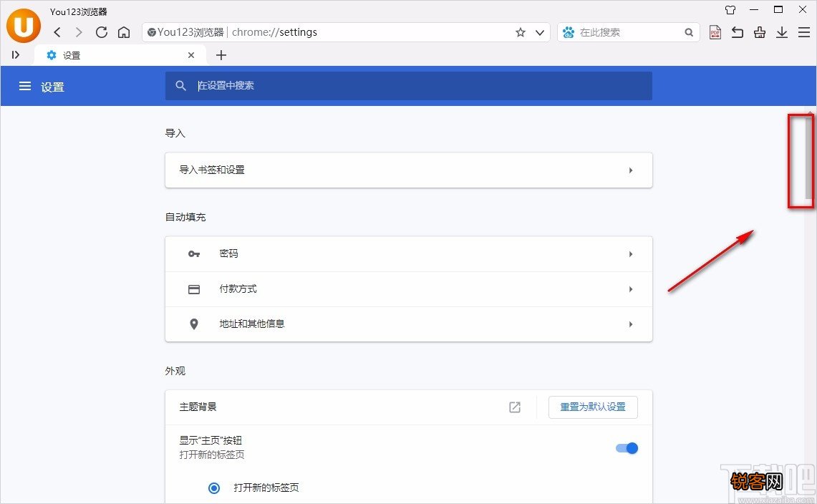Click the 设置 title in blue header
This screenshot has height=504, width=817.
click(x=52, y=87)
